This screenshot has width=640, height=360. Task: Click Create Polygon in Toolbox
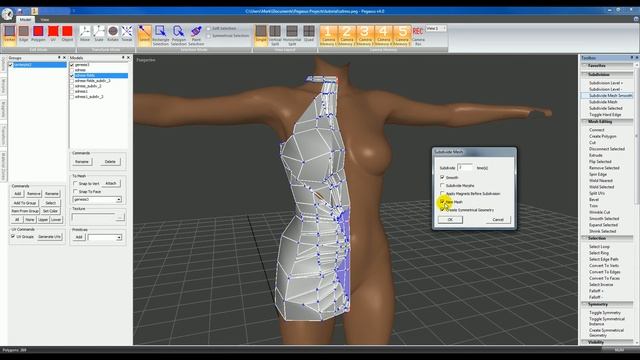tap(602, 136)
